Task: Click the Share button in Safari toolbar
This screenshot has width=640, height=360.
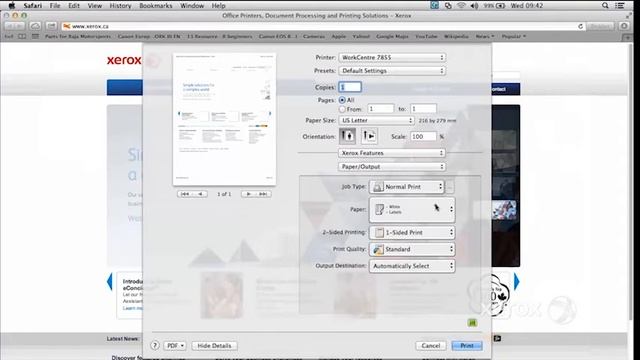Action: 51,26
